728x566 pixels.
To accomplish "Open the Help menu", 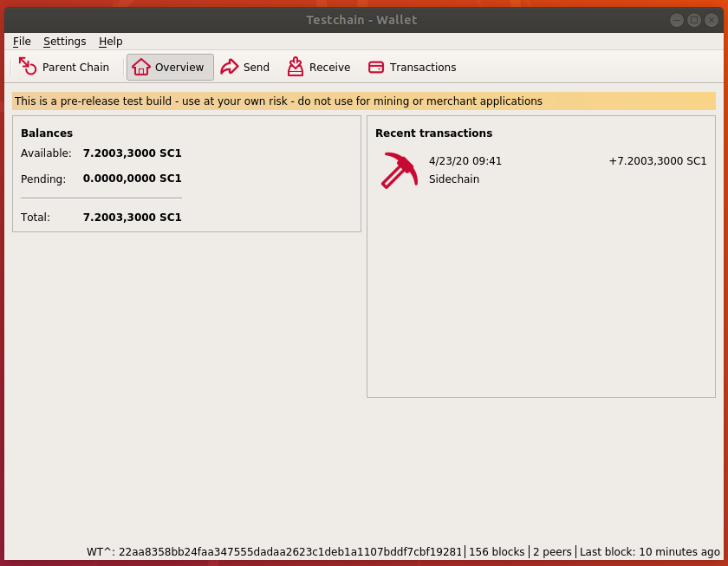I will 111,42.
